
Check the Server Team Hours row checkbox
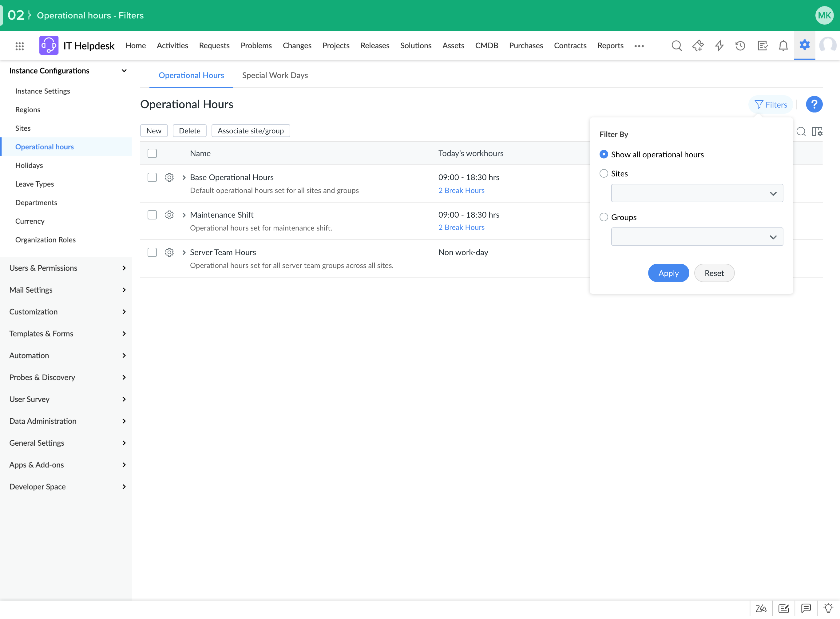click(x=152, y=253)
